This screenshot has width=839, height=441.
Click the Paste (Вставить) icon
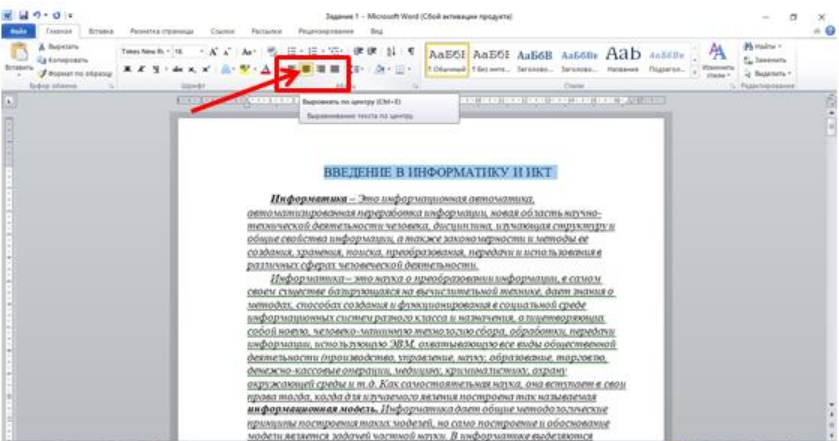(x=16, y=56)
